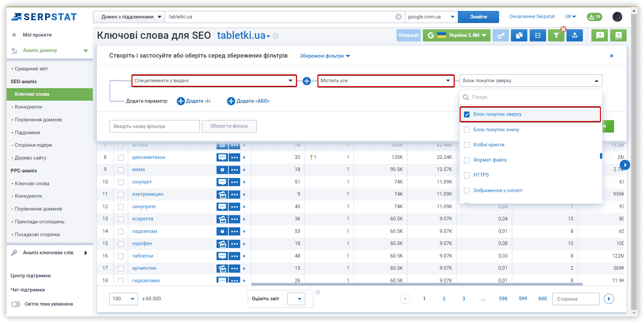Open the three-dots menu for нурофен row

coord(234,244)
